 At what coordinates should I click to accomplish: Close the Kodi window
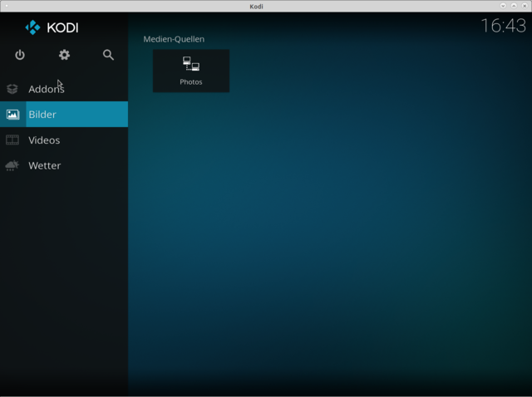[525, 6]
